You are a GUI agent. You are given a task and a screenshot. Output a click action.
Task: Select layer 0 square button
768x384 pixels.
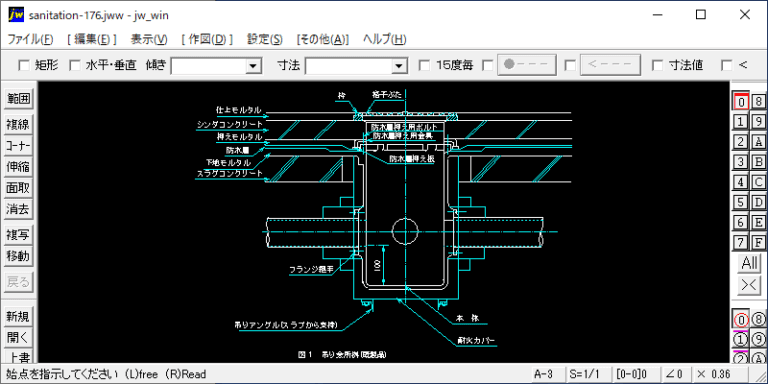[741, 102]
